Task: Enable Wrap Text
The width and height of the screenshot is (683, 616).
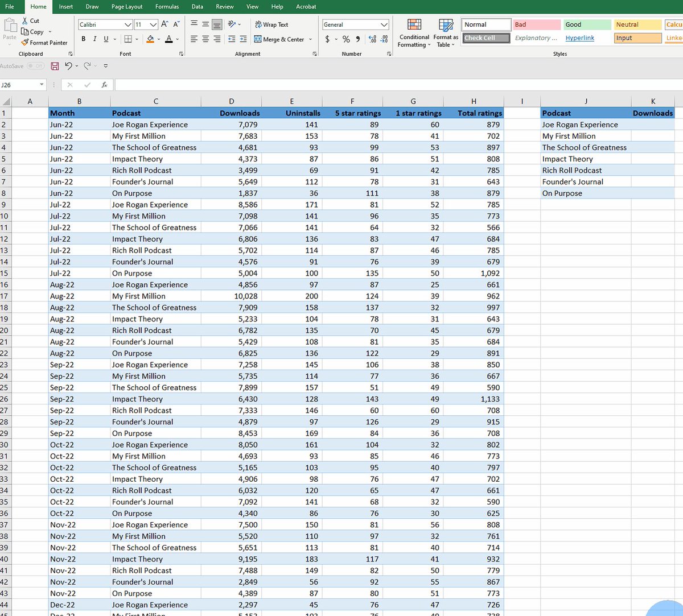Action: pos(271,24)
